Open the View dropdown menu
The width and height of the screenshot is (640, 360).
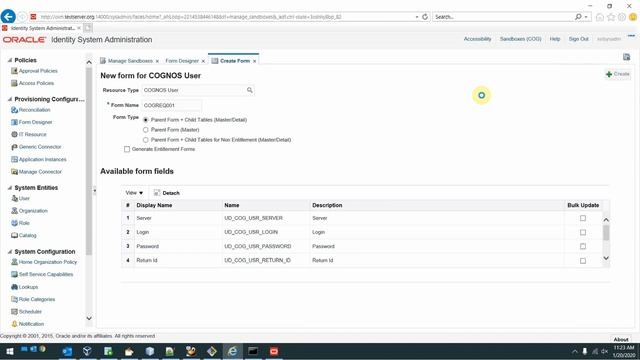pos(134,193)
